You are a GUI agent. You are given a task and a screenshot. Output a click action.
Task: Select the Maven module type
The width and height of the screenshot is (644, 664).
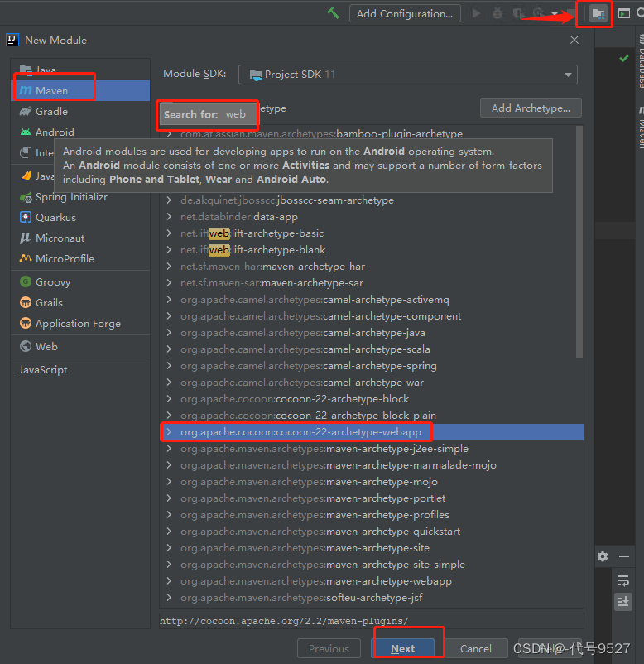80,90
